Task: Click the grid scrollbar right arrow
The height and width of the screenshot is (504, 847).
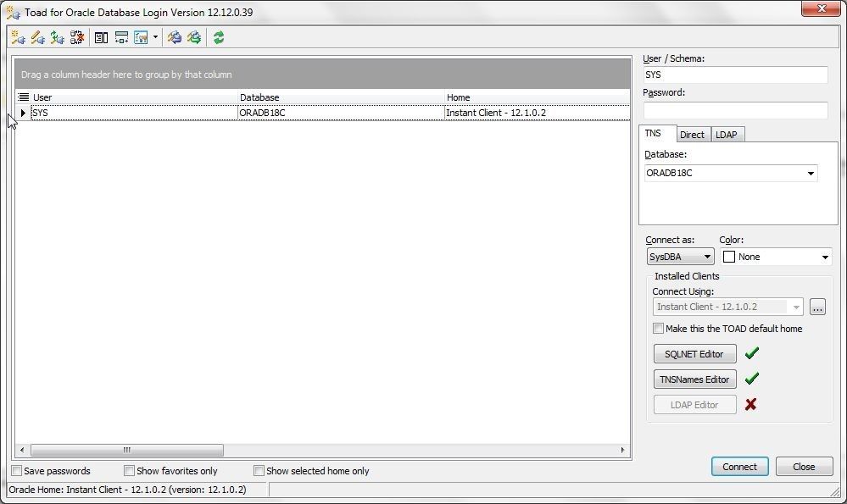Action: (x=622, y=450)
